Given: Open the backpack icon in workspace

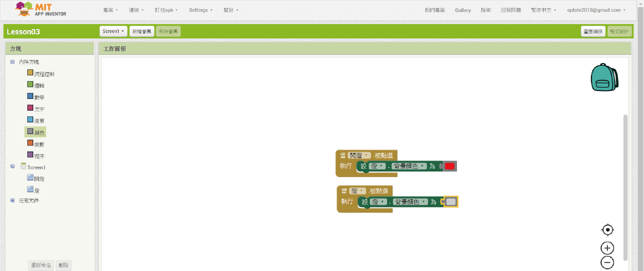Looking at the screenshot, I should tap(604, 77).
